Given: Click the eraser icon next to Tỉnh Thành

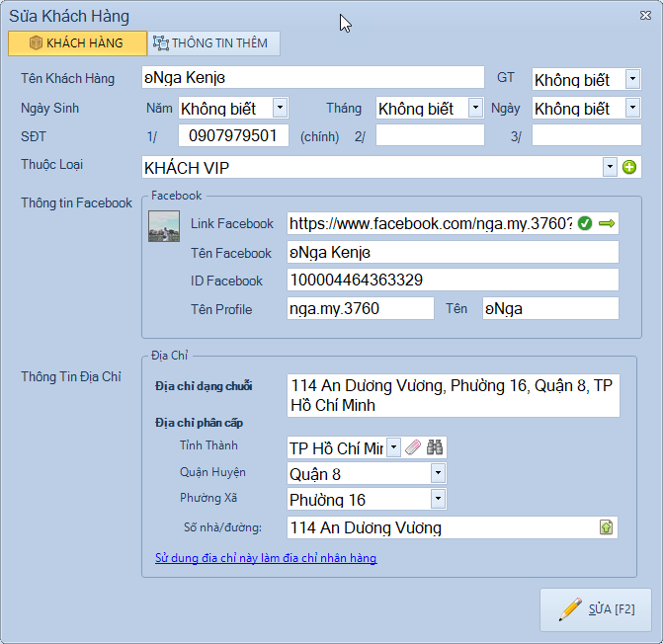Looking at the screenshot, I should (x=413, y=447).
